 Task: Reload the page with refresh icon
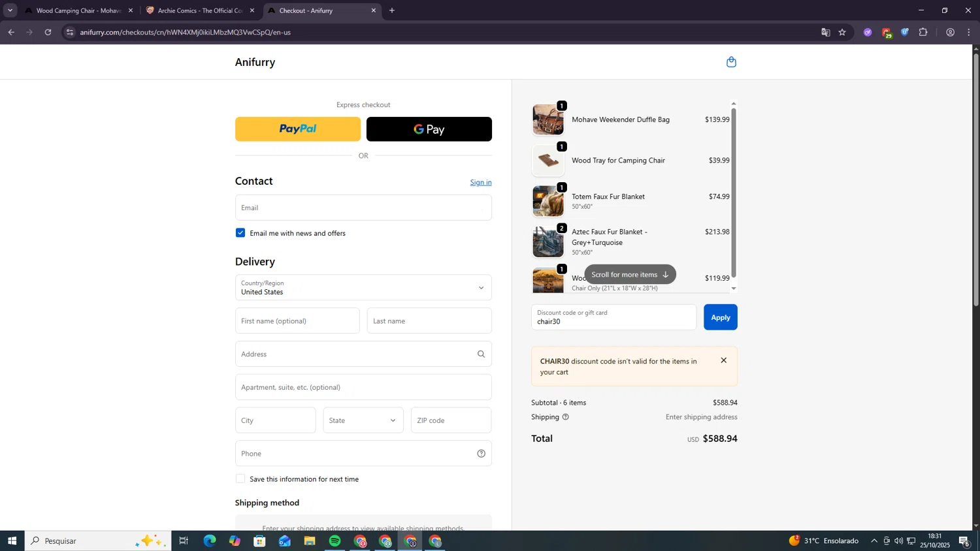click(48, 32)
